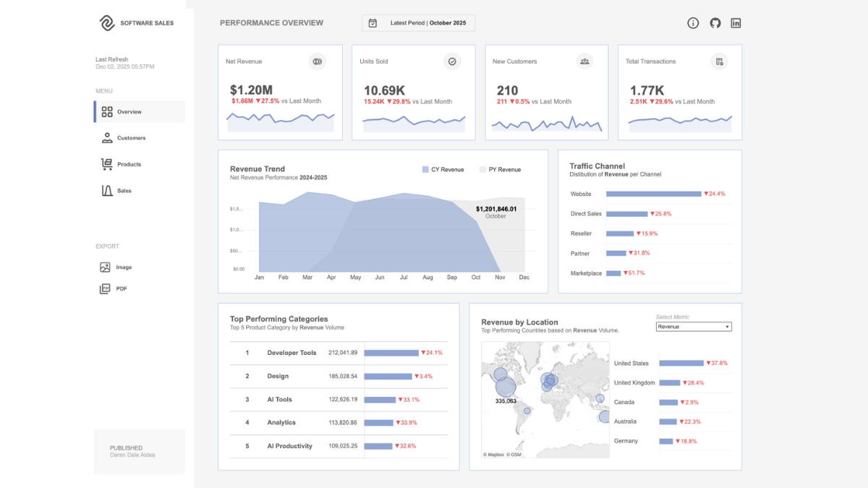Open the Products menu page
This screenshot has width=868, height=488.
129,164
